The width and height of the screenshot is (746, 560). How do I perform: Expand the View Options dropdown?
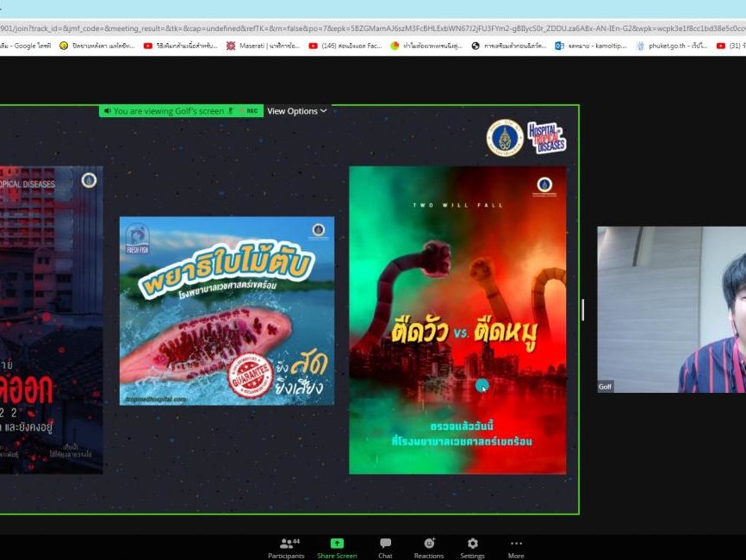tap(296, 111)
